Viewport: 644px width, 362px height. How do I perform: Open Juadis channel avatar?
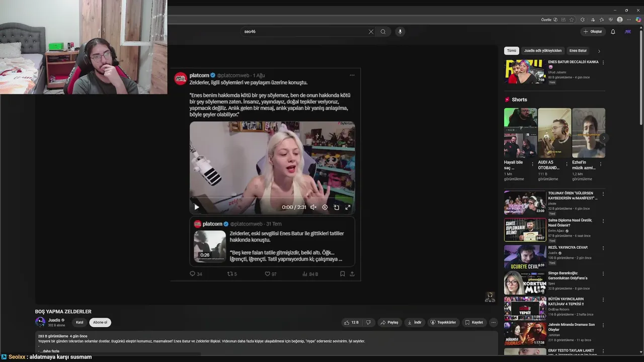click(40, 322)
